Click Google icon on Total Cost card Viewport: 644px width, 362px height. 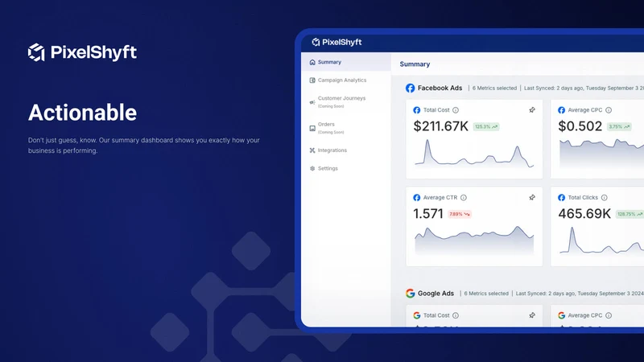(x=416, y=315)
